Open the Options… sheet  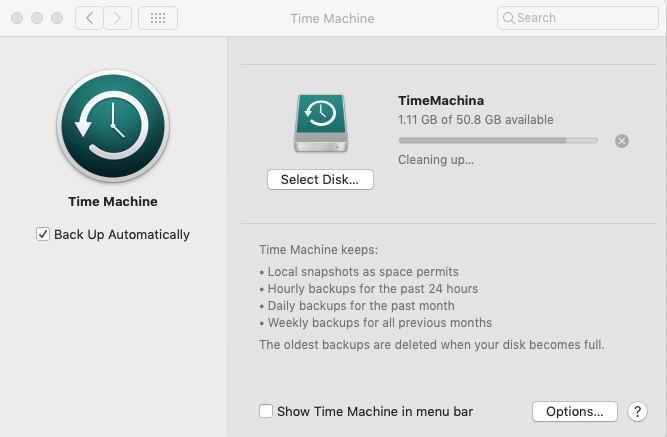[x=575, y=411]
